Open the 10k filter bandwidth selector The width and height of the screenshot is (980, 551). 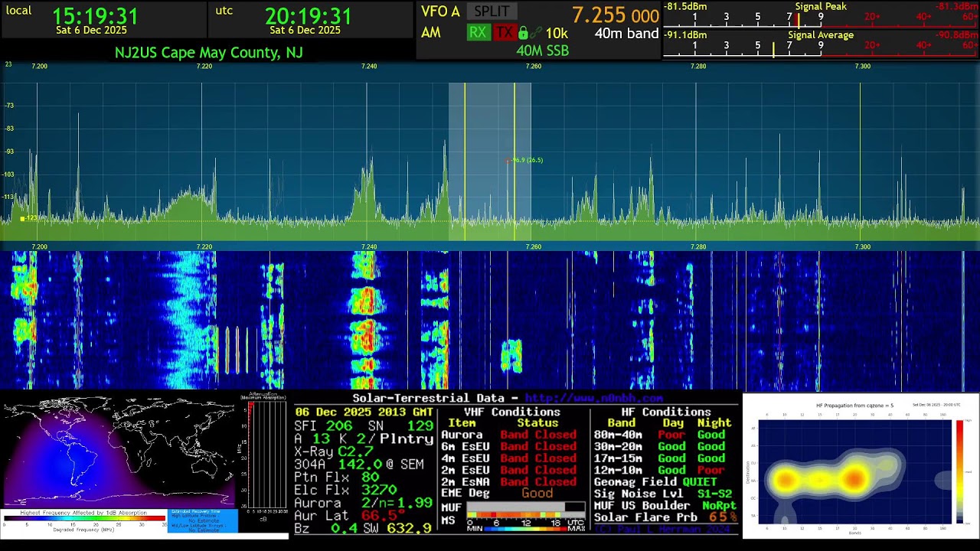[x=557, y=34]
